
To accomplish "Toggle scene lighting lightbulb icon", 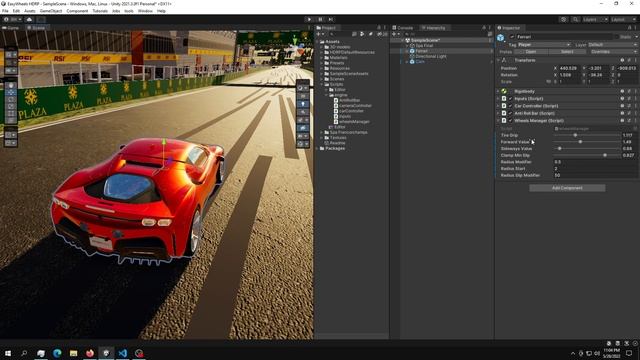I will [303, 104].
